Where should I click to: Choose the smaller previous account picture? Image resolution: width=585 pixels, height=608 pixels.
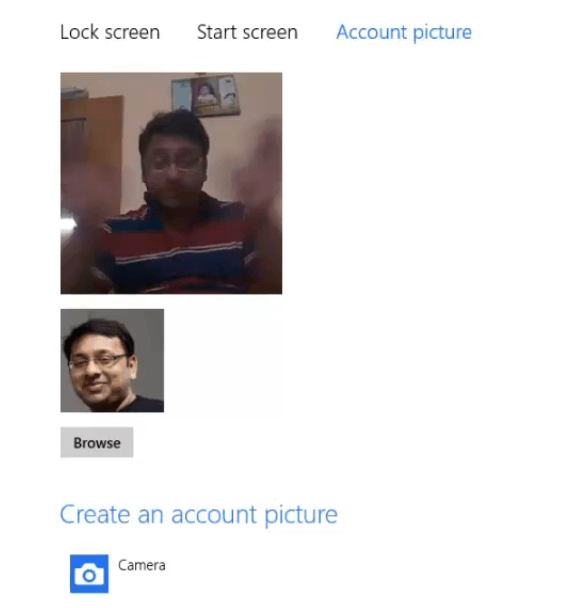pyautogui.click(x=112, y=360)
